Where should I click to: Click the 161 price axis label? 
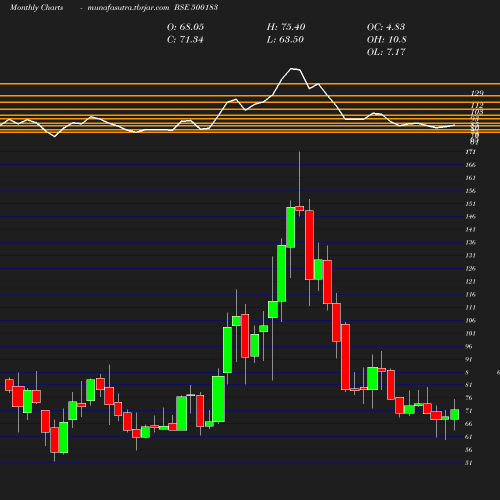470,178
